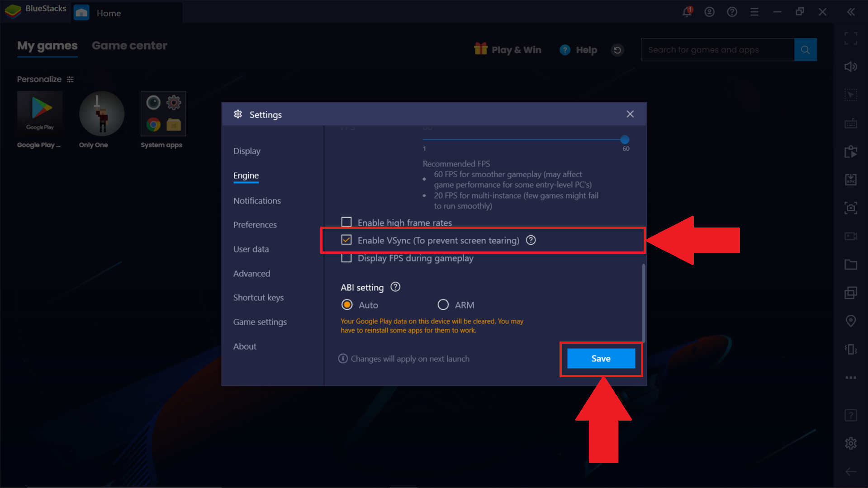Open the help question mark in title bar
Image resolution: width=868 pixels, height=488 pixels.
click(732, 12)
